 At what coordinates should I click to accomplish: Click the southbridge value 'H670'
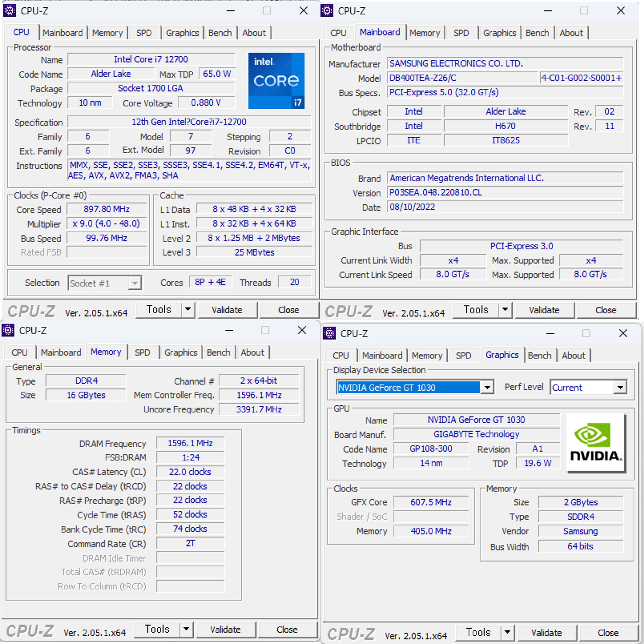[x=506, y=126]
